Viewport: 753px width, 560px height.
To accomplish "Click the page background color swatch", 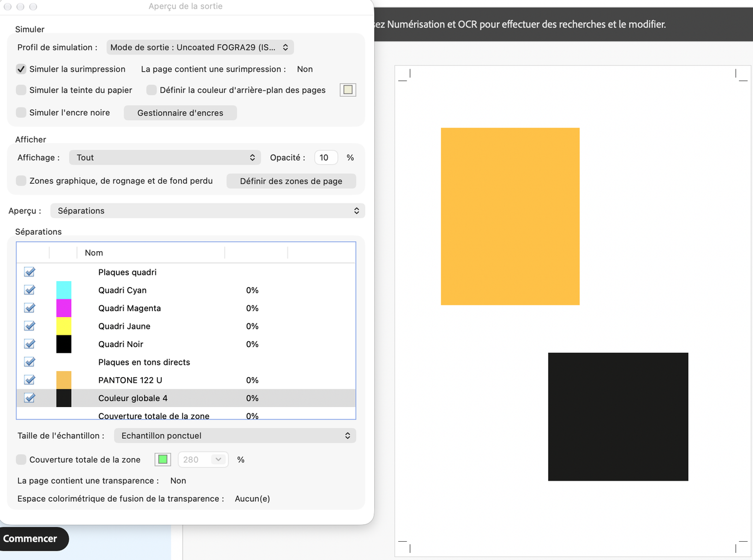I will coord(348,90).
